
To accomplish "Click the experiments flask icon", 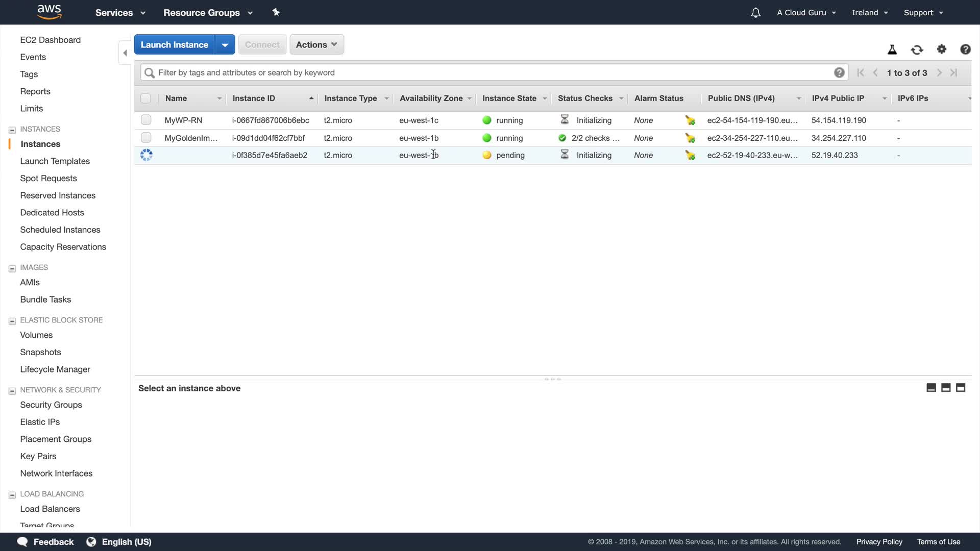I will pos(892,49).
